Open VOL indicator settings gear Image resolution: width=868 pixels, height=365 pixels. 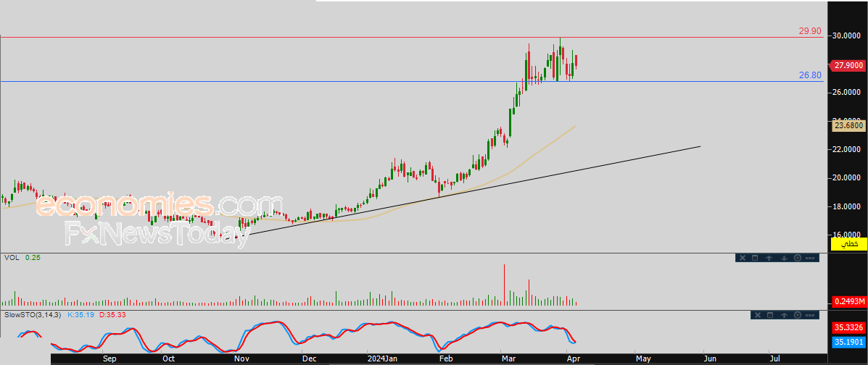point(798,258)
